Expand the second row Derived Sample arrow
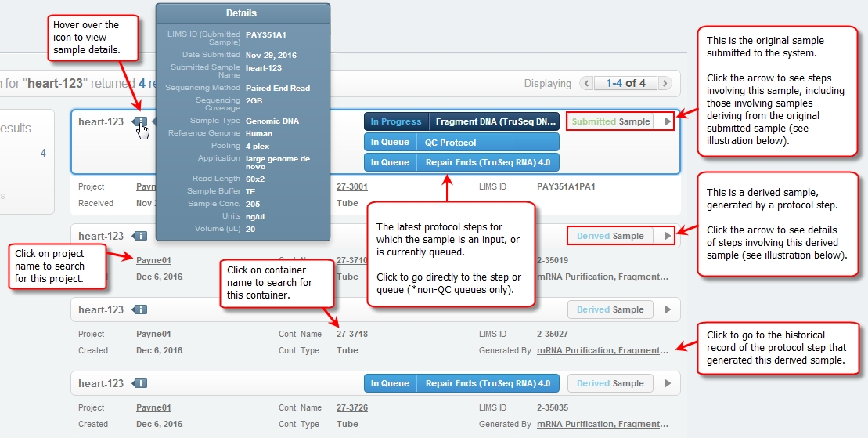868x438 pixels. 667,236
